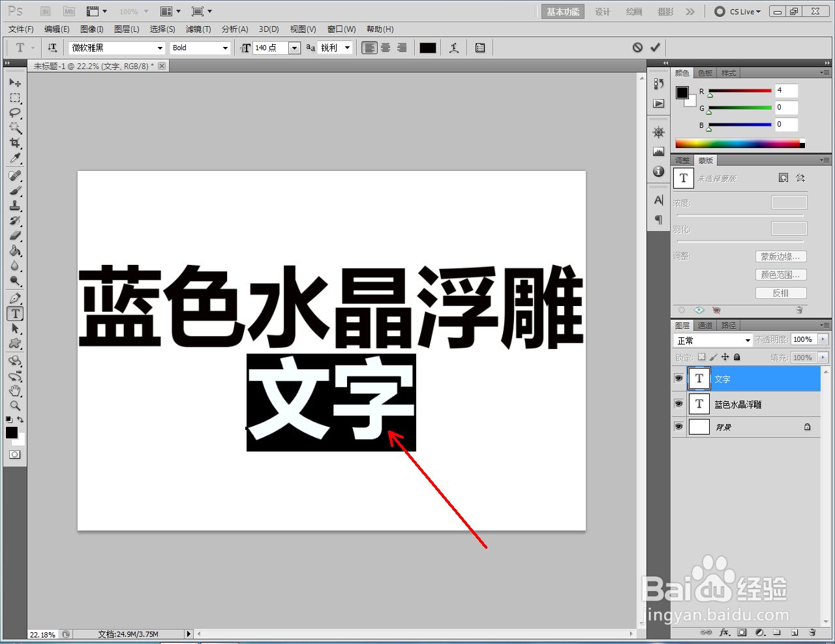Screen dimensions: 835x644
Task: Set right text alignment
Action: click(x=402, y=48)
